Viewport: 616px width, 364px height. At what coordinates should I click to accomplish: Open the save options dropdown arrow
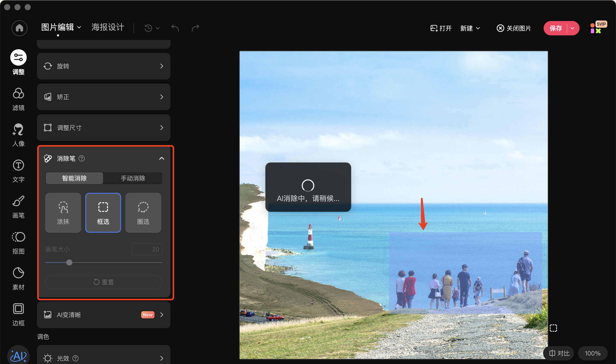coord(572,28)
